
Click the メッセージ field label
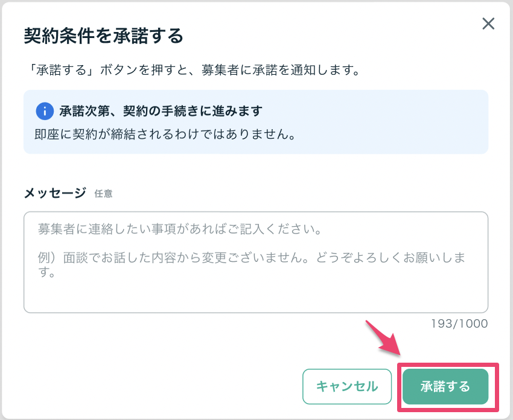click(x=55, y=192)
